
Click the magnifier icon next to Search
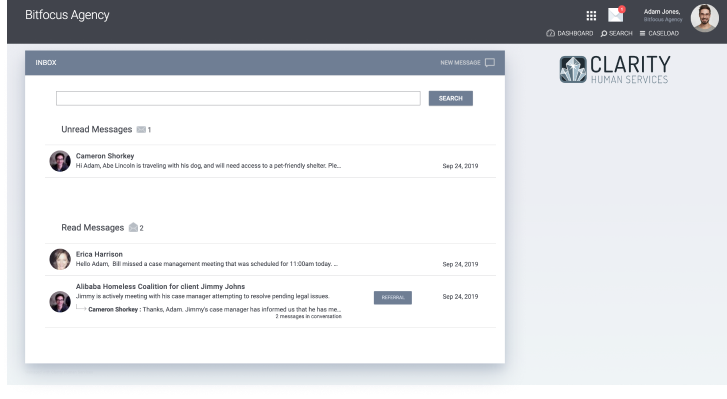[x=604, y=33]
